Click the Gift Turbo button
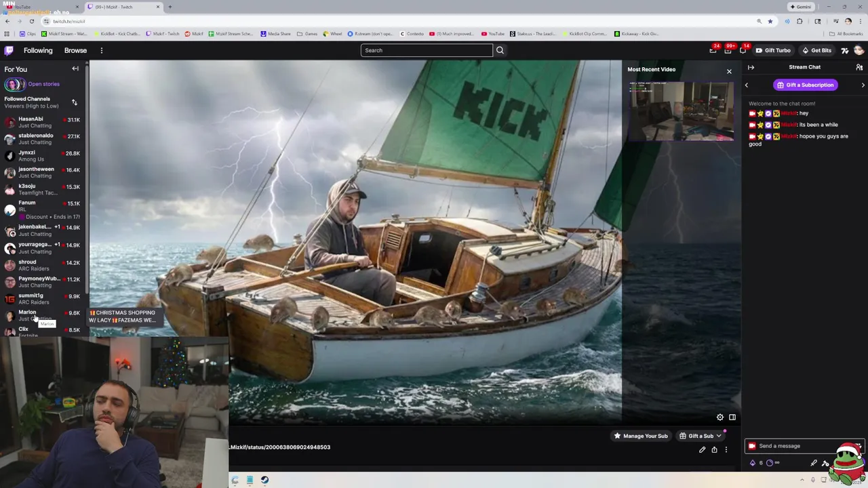This screenshot has width=868, height=488. click(x=773, y=50)
